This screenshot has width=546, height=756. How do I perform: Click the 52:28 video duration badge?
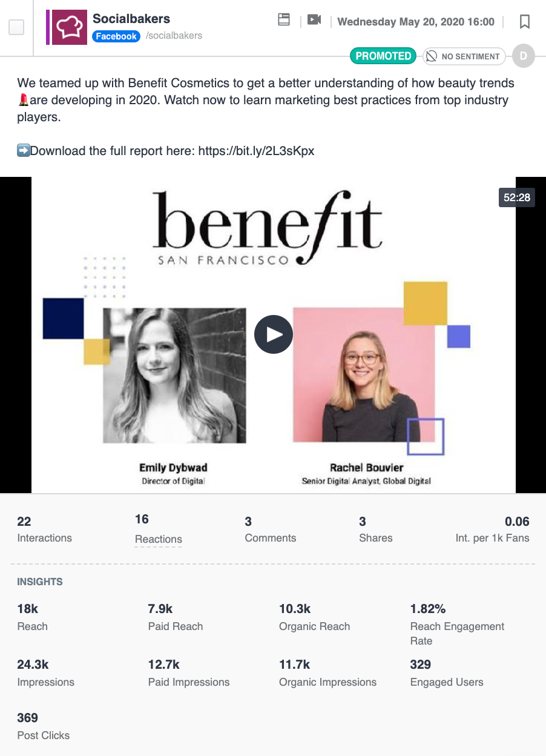pos(517,197)
